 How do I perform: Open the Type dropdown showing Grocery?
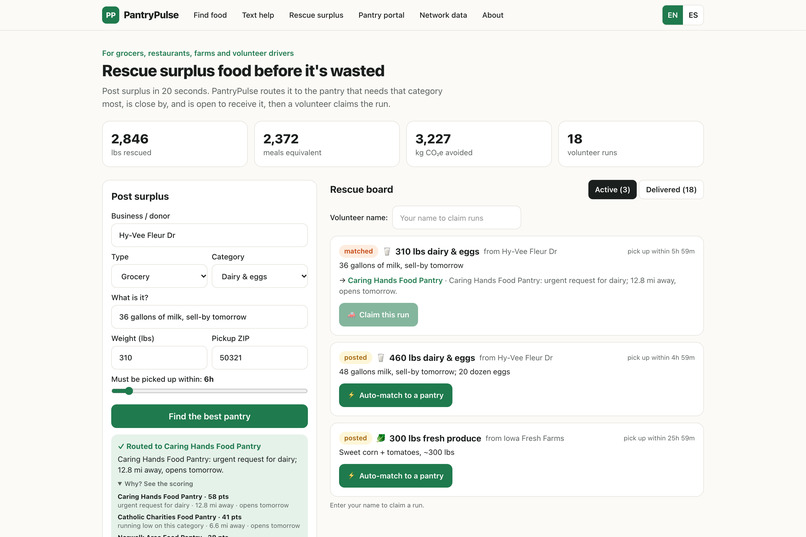coord(159,276)
